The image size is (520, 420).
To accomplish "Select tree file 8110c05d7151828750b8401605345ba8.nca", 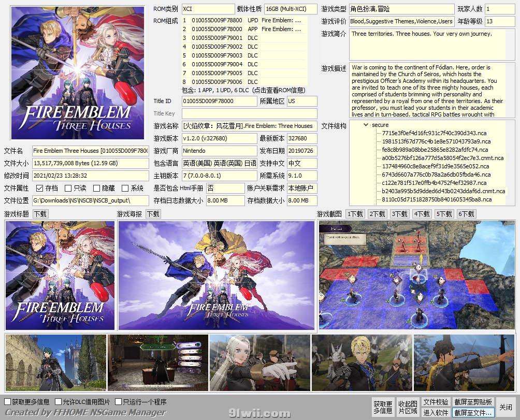I will coord(437,199).
